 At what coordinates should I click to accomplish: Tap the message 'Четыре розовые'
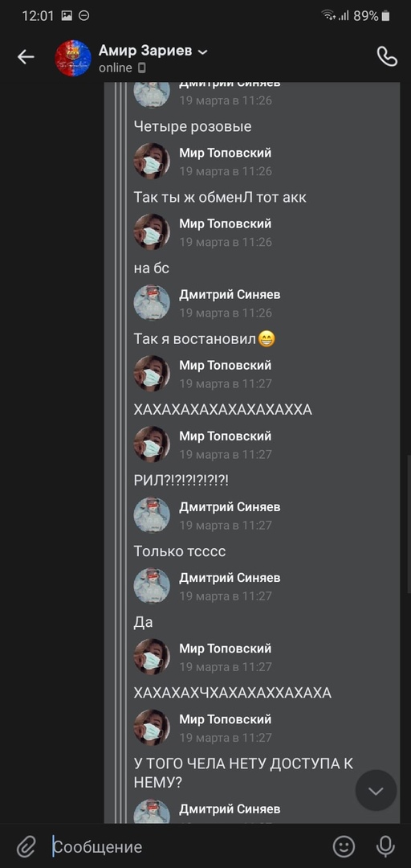tap(193, 127)
